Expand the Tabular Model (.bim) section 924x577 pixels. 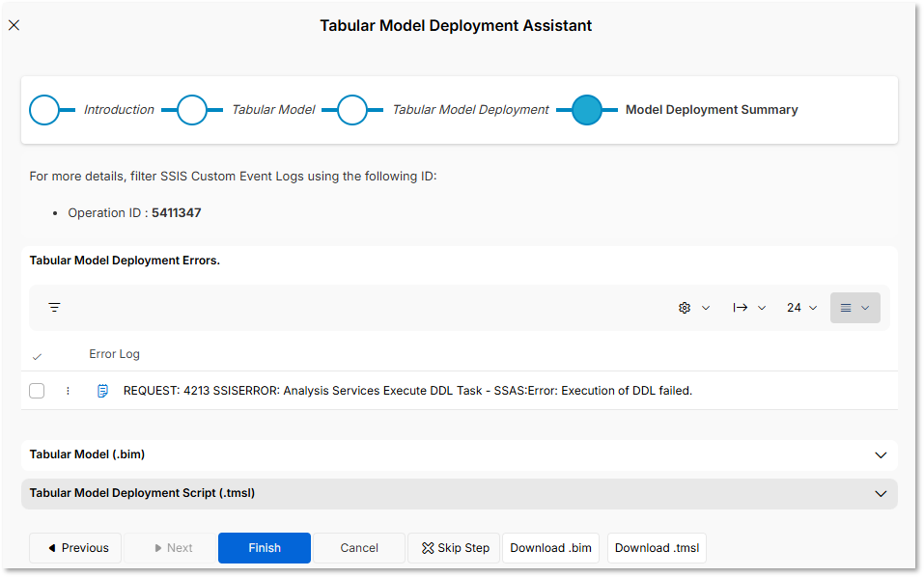[x=881, y=455]
